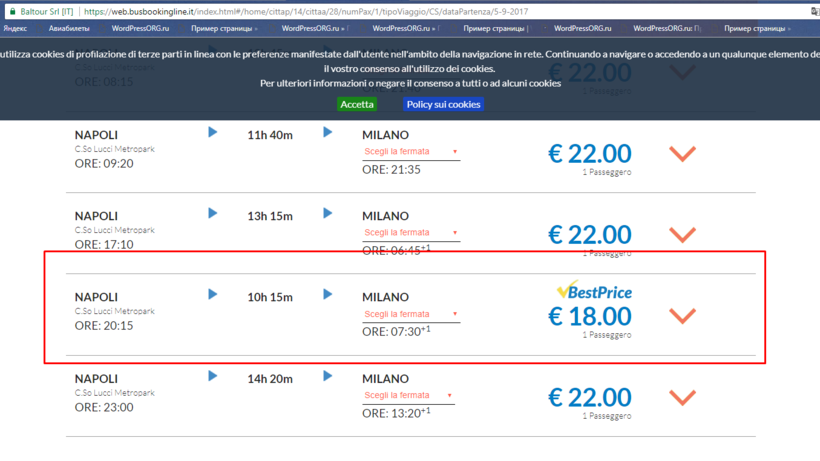The image size is (820, 461).
Task: Click the blue arrow before Milano in the 20:15 row
Action: pyautogui.click(x=328, y=294)
